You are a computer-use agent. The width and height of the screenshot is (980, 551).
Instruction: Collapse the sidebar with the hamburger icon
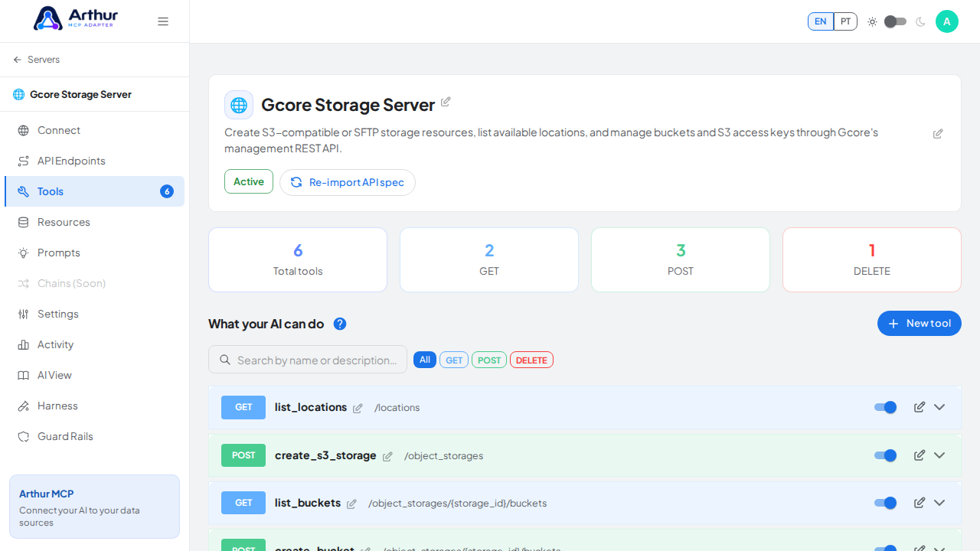[163, 21]
